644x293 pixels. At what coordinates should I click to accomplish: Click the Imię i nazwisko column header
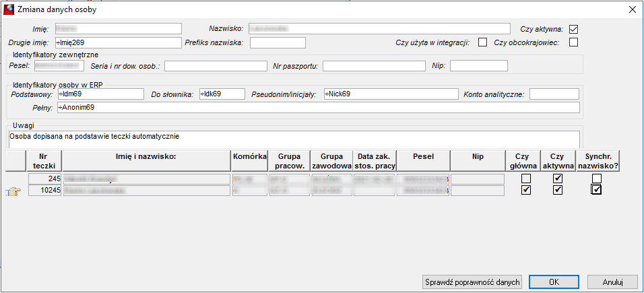click(x=147, y=161)
